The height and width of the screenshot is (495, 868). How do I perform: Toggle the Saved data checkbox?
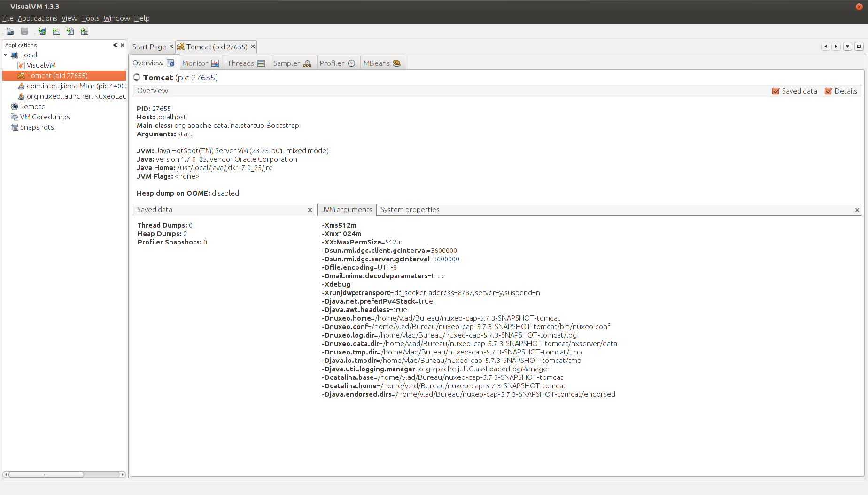(x=776, y=91)
